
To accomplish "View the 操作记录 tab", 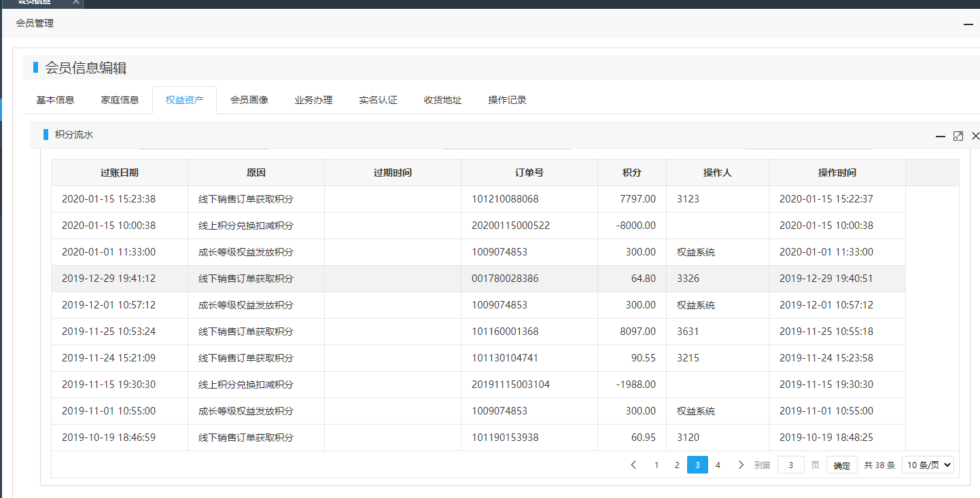I will tap(507, 100).
